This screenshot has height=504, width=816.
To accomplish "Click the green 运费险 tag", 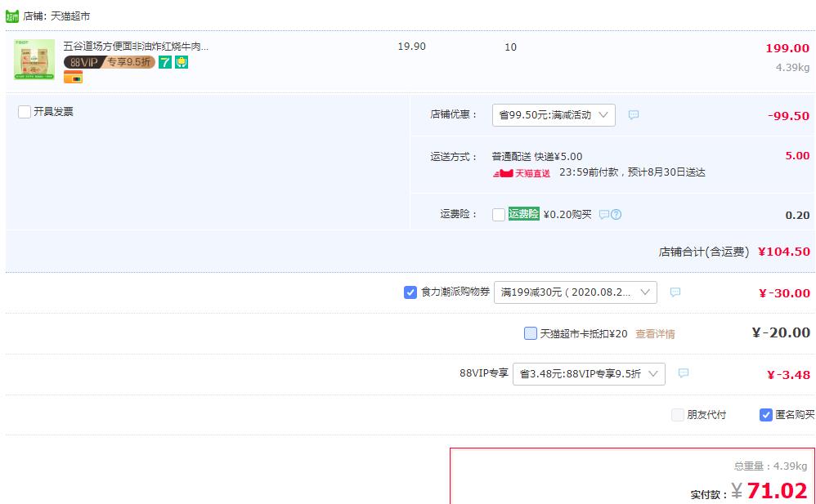I will (523, 214).
